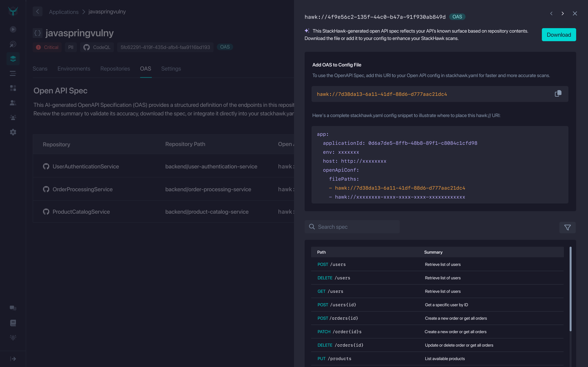This screenshot has height=367, width=588.
Task: Open the Teams users icon in sidebar
Action: [13, 103]
